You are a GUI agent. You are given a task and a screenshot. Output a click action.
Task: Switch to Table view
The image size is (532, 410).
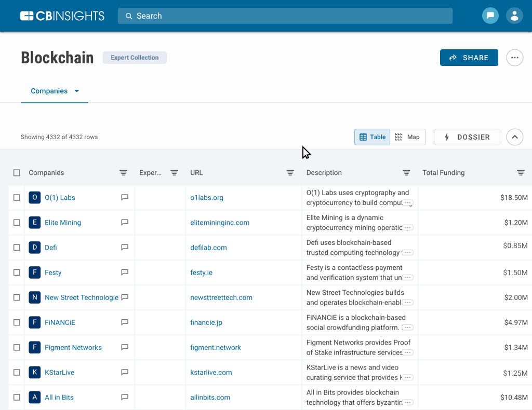(x=373, y=137)
